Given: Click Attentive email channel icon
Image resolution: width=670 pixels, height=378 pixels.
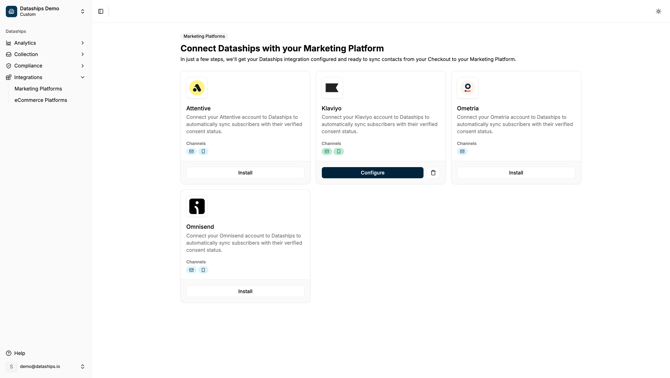Looking at the screenshot, I should pyautogui.click(x=191, y=152).
